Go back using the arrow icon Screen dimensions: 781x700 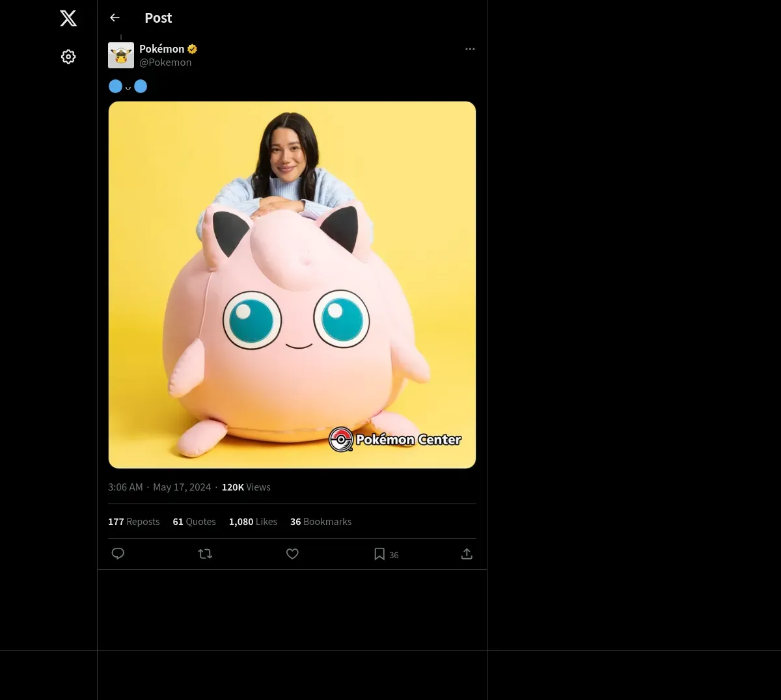pos(115,18)
